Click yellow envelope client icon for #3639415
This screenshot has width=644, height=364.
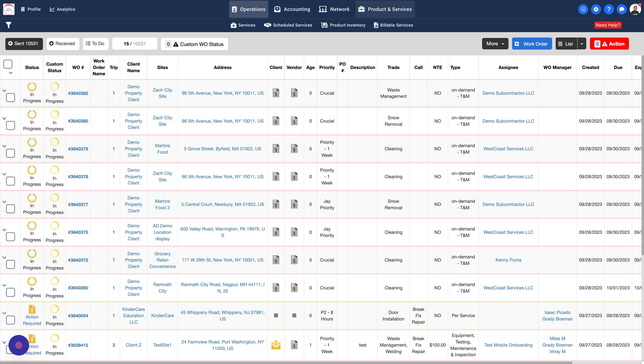click(x=276, y=345)
